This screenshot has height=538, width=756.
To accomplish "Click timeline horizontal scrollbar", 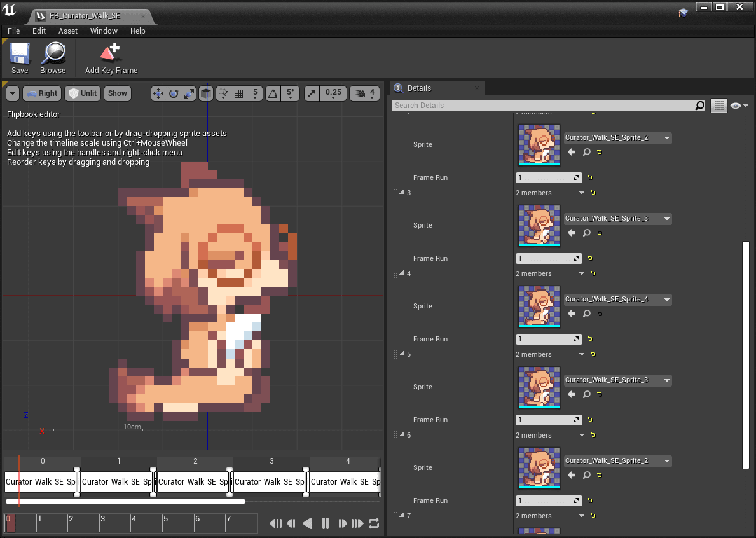I will point(125,501).
